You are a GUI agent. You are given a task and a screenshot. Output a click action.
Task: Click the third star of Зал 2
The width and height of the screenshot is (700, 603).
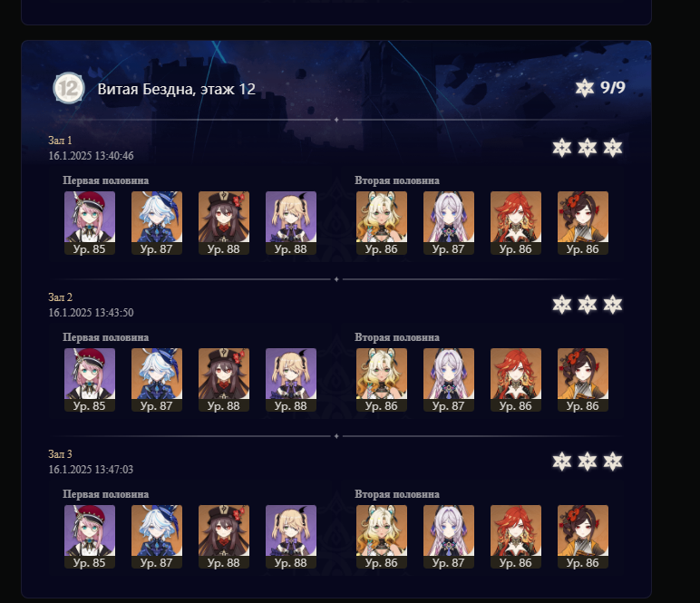click(613, 305)
